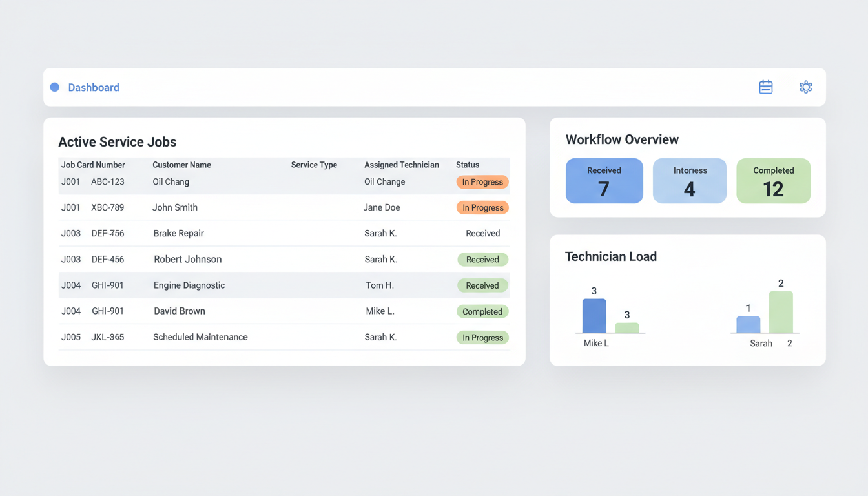This screenshot has height=496, width=868.
Task: Sort by the Job Card Number column header
Action: pyautogui.click(x=92, y=165)
